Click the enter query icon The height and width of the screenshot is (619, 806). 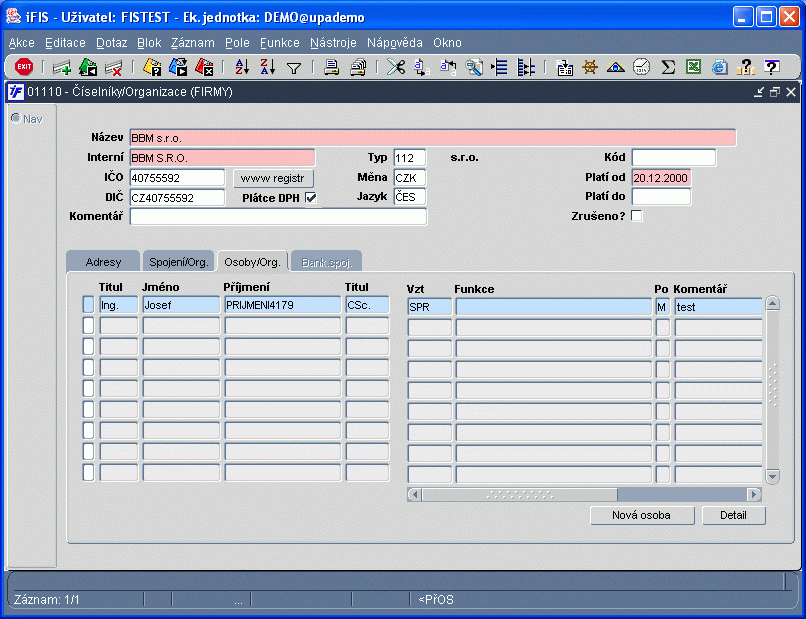152,67
